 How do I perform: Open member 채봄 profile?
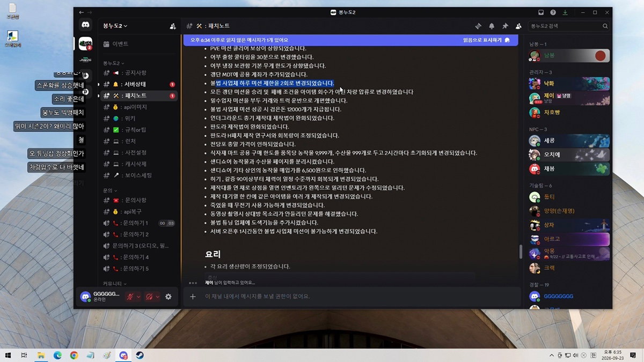(569, 169)
